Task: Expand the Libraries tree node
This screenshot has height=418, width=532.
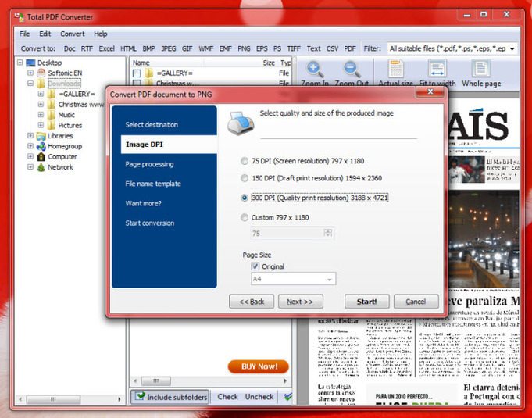Action: point(30,136)
